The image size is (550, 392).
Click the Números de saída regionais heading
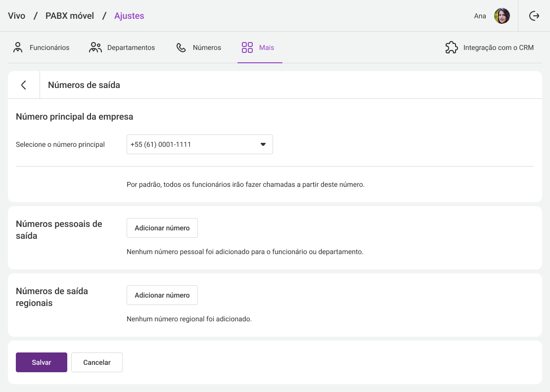coord(52,297)
